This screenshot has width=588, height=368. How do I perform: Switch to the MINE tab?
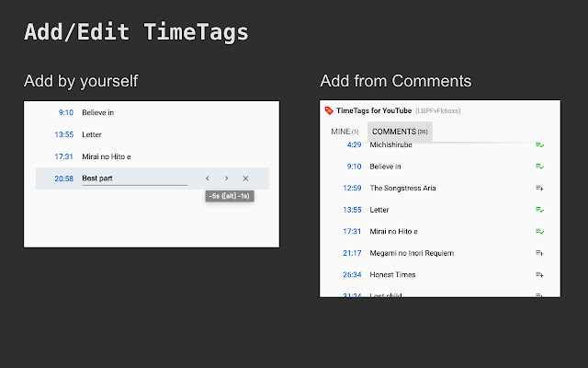[345, 132]
